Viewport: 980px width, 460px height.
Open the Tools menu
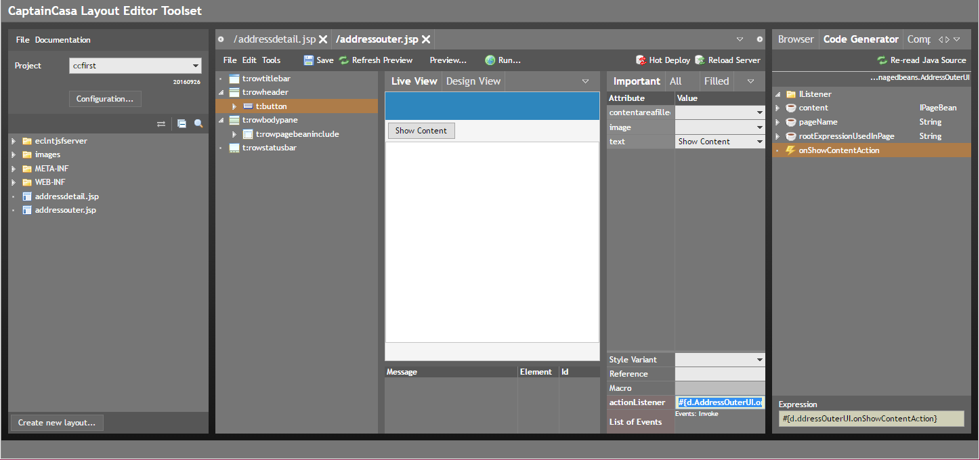271,60
